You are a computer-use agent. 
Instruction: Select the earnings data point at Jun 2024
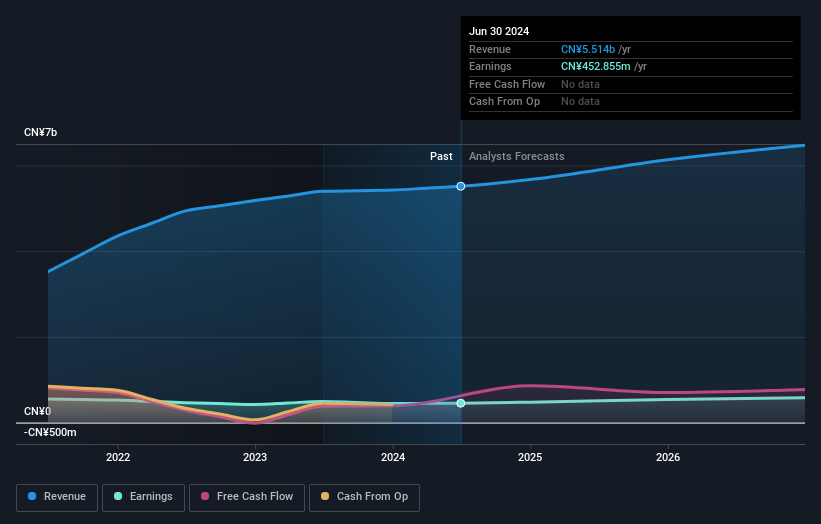(x=461, y=403)
